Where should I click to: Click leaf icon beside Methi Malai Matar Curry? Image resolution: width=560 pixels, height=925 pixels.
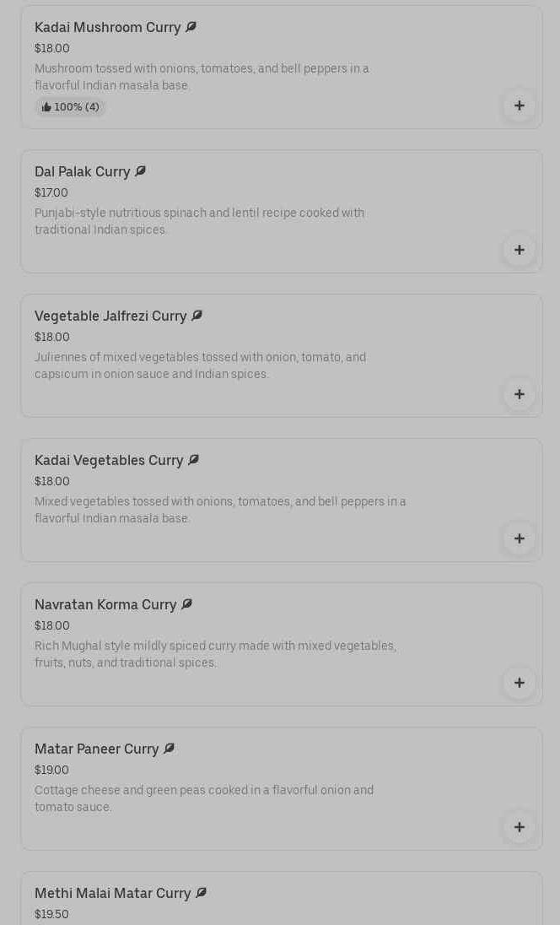(201, 893)
